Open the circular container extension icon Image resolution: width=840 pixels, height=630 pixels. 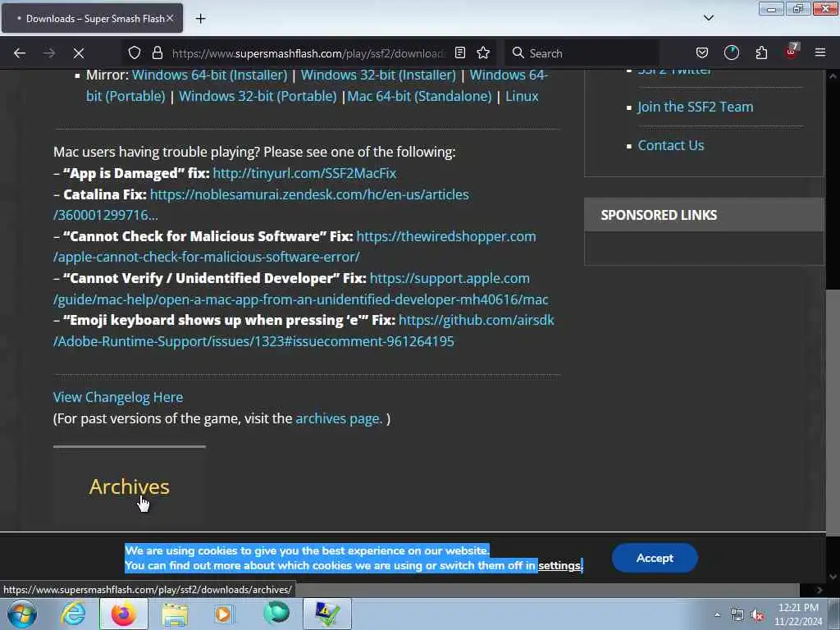tap(732, 52)
